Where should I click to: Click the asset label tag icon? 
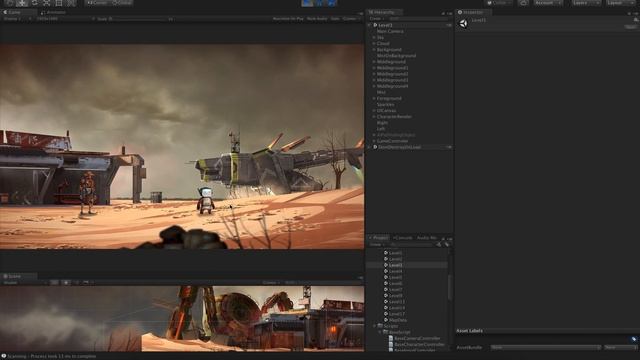point(634,339)
